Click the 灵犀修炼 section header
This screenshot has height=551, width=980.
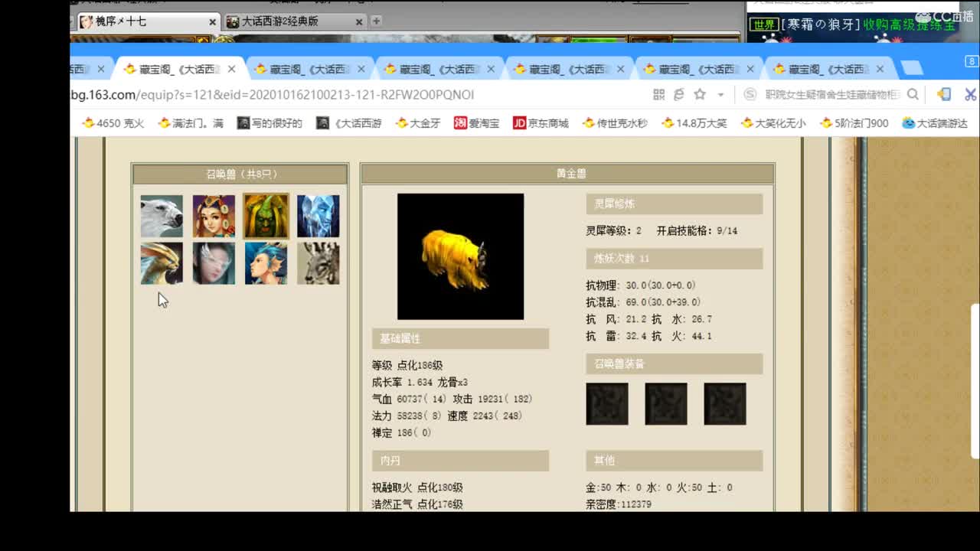pyautogui.click(x=675, y=204)
